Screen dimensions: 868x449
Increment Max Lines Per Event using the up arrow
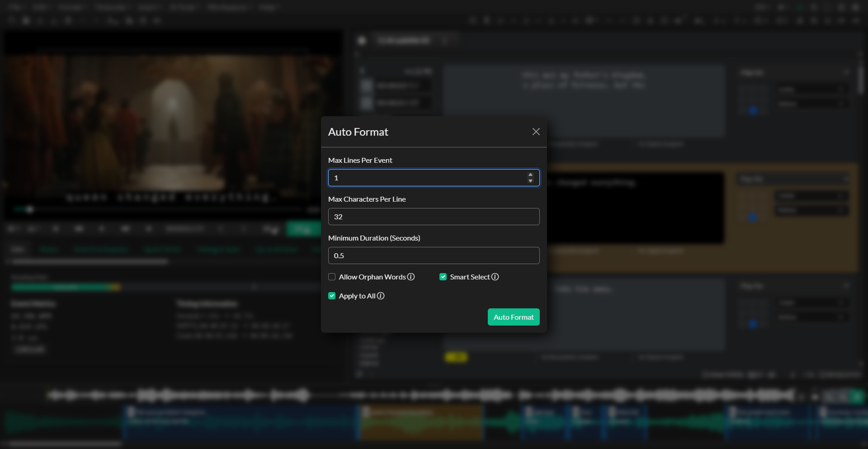530,175
